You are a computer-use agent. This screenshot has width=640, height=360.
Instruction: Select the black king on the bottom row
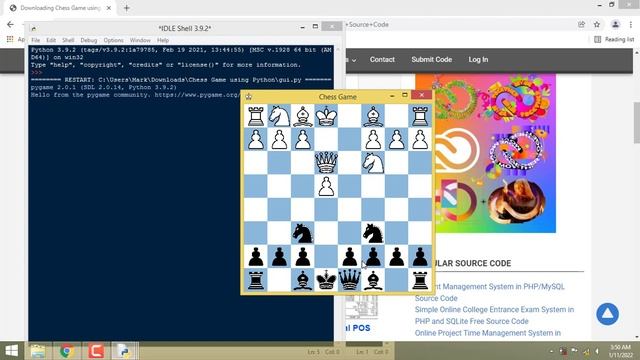click(326, 280)
